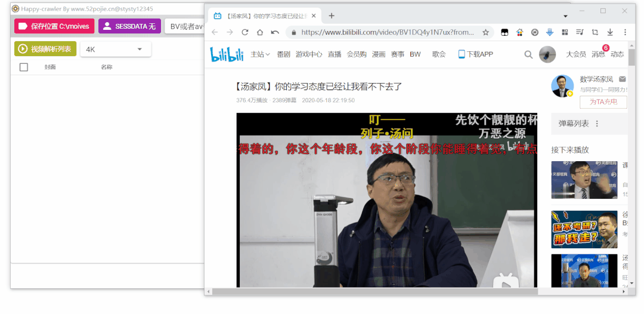Go to browser home page icon
The width and height of the screenshot is (644, 314).
[260, 32]
